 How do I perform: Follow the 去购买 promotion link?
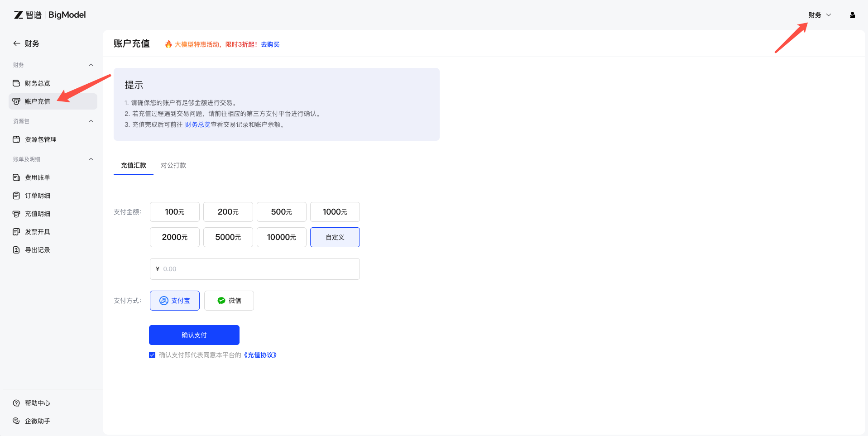click(x=270, y=44)
